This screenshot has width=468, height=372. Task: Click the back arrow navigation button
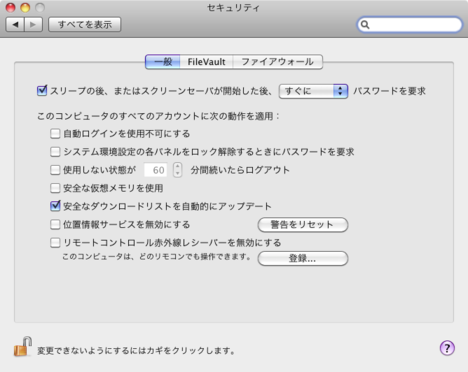[x=15, y=25]
